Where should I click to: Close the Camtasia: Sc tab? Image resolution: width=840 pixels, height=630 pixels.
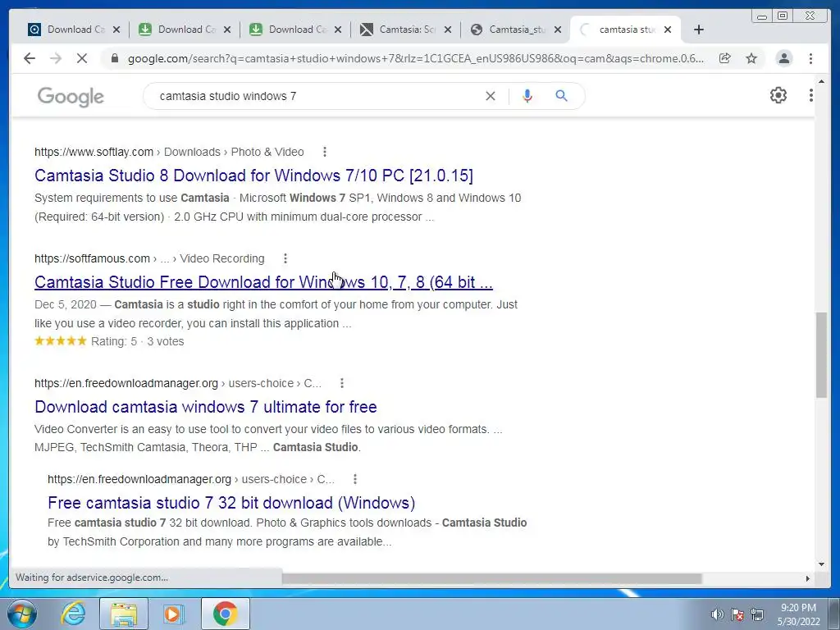448,30
